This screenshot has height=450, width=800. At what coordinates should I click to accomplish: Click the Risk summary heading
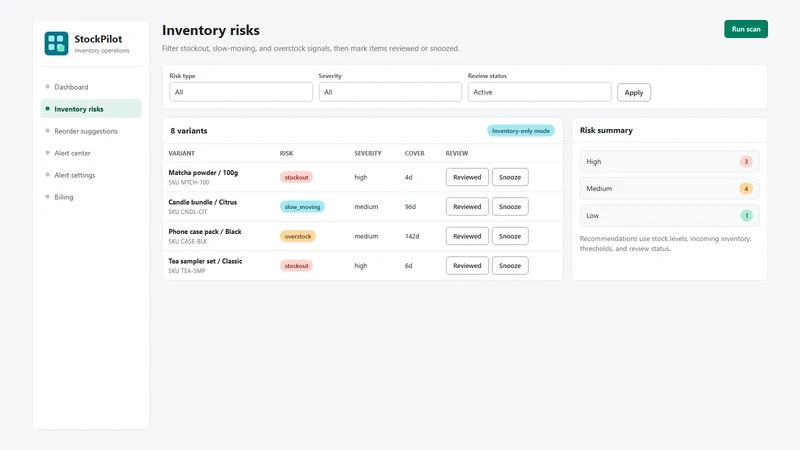pos(606,130)
